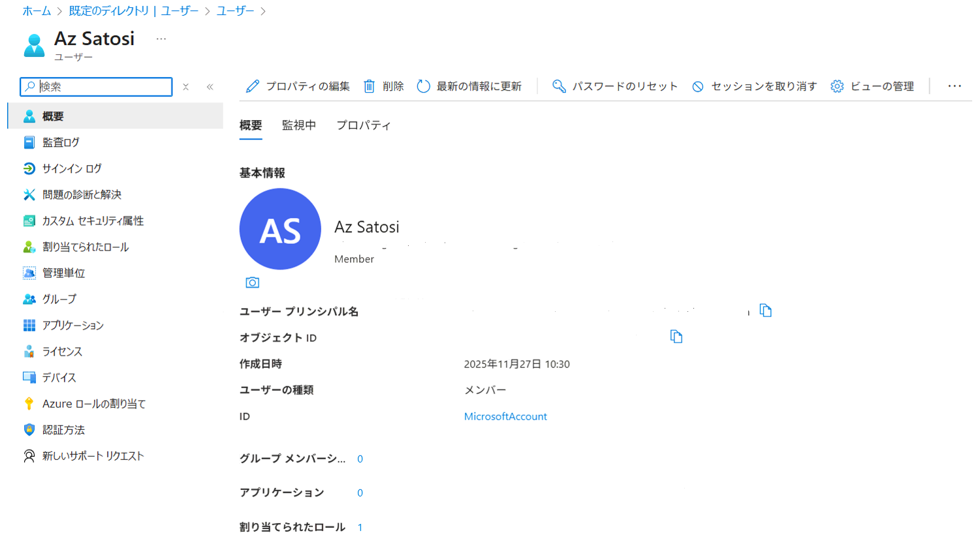
Task: Delete the user via the trash icon
Action: point(370,85)
